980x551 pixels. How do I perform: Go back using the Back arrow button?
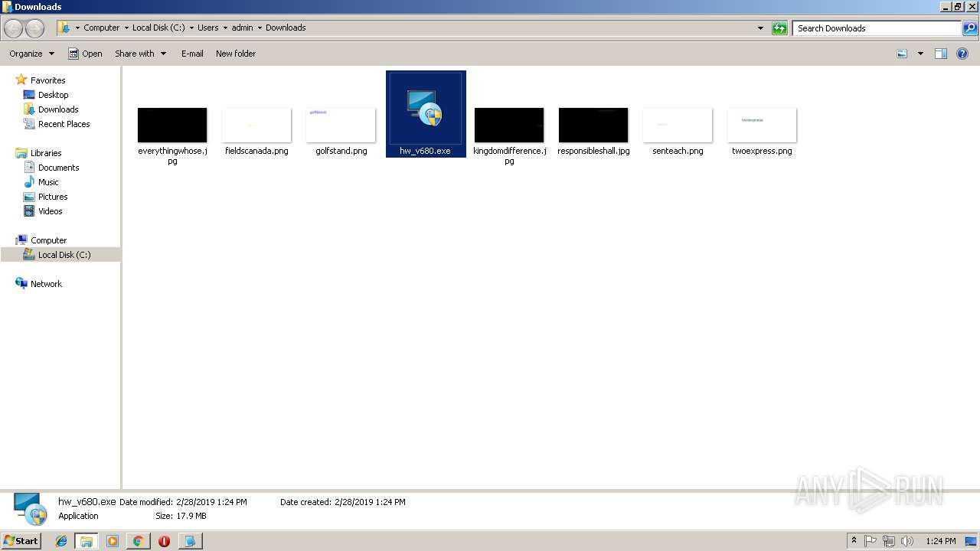(14, 28)
